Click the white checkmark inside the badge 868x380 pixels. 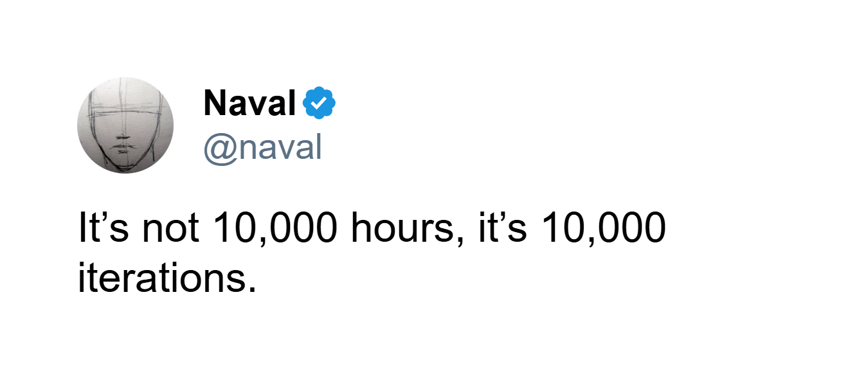click(x=320, y=103)
